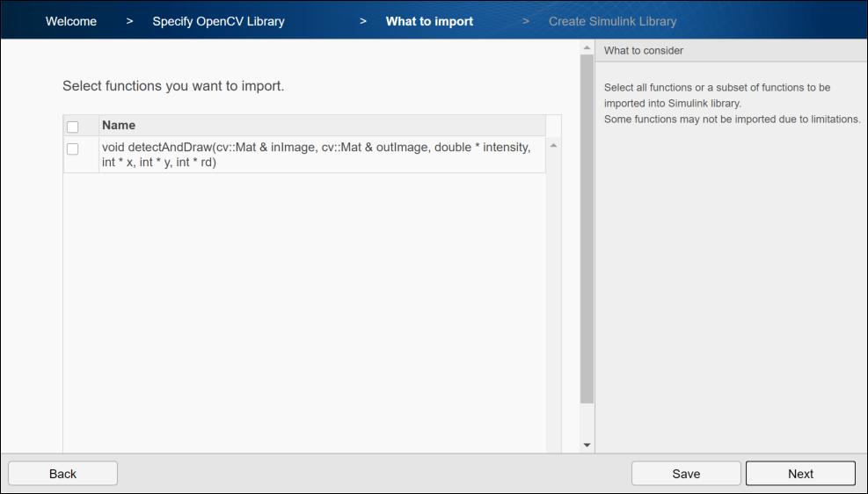Click the breadcrumb arrow after Welcome

click(x=129, y=21)
